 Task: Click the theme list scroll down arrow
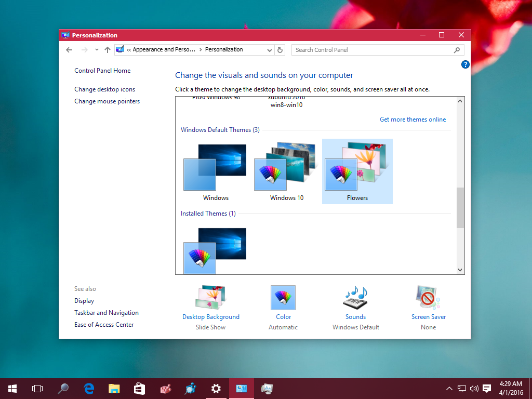(460, 270)
